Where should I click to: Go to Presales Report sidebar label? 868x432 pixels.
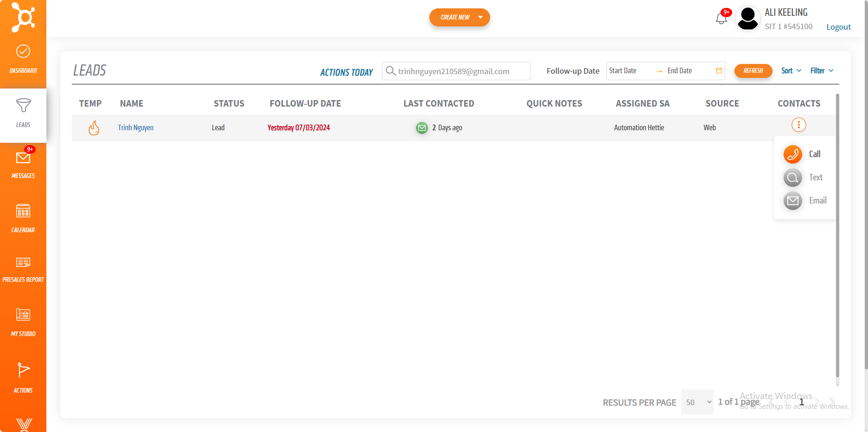(x=23, y=280)
